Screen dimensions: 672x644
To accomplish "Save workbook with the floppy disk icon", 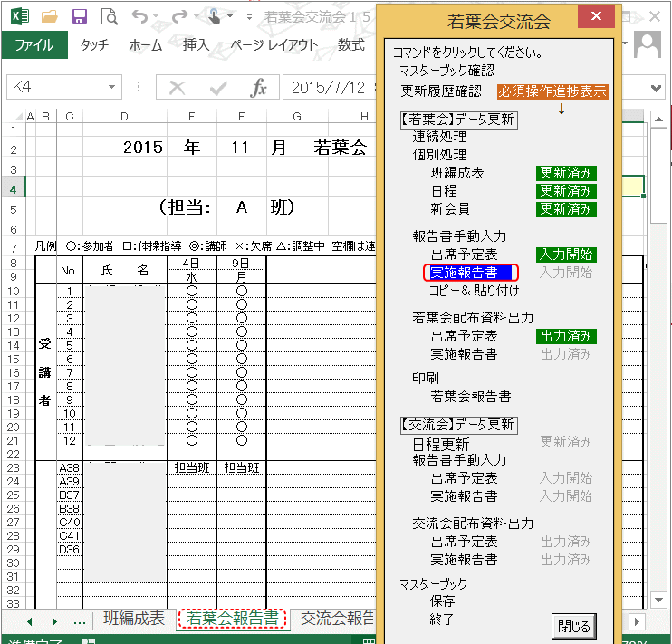I will click(x=80, y=16).
